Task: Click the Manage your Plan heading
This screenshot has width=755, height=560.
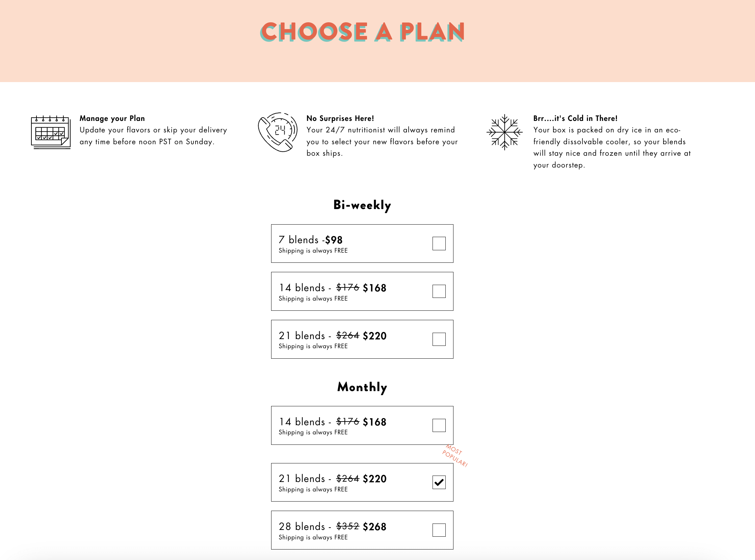Action: point(112,118)
